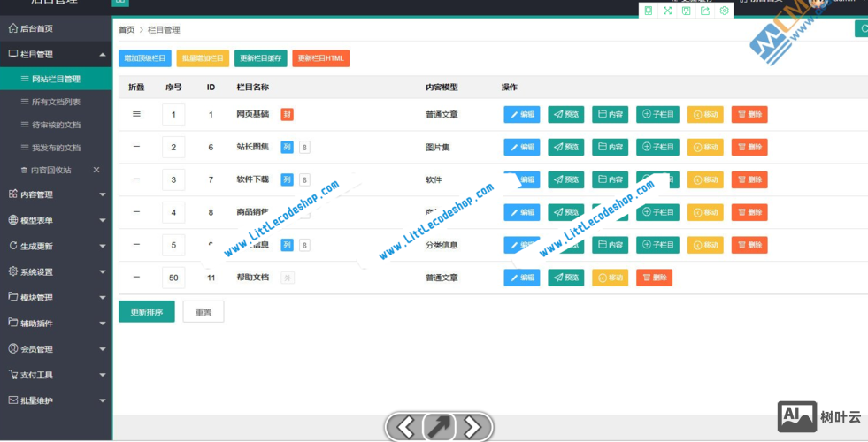
Task: Expand the 会员管理 dropdown arrow
Action: tap(103, 349)
